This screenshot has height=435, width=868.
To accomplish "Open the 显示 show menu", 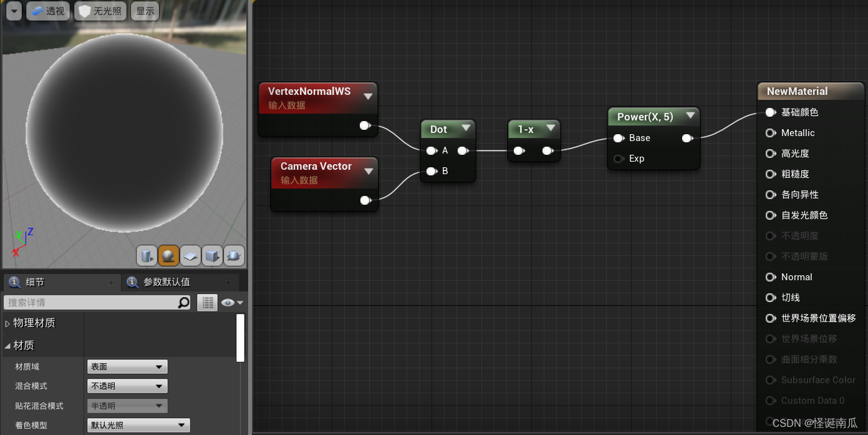I will tap(145, 11).
